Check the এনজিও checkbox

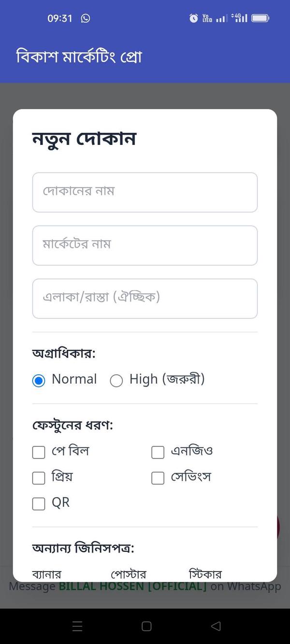coord(158,452)
